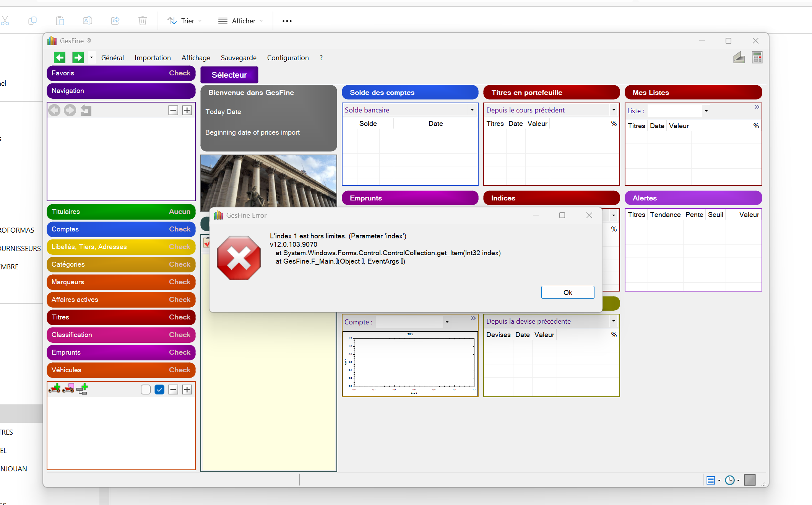
Task: Click the clock icon in status bar
Action: tap(729, 480)
